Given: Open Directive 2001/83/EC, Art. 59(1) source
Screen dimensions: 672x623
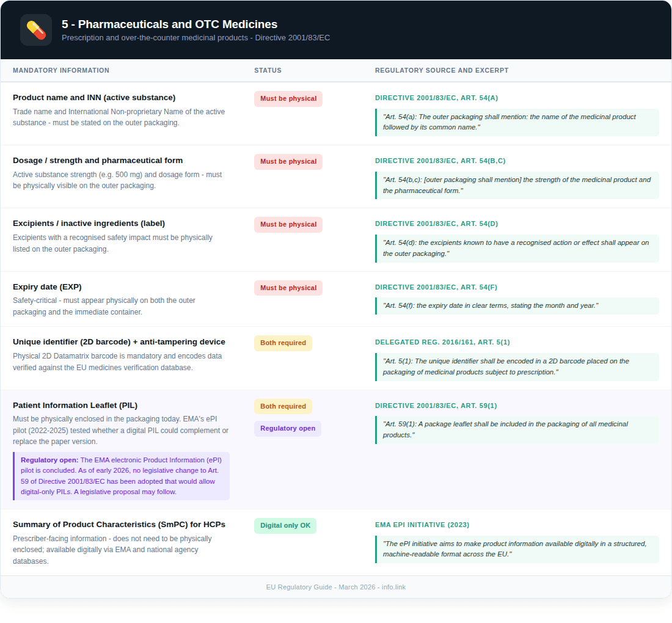Looking at the screenshot, I should (436, 406).
